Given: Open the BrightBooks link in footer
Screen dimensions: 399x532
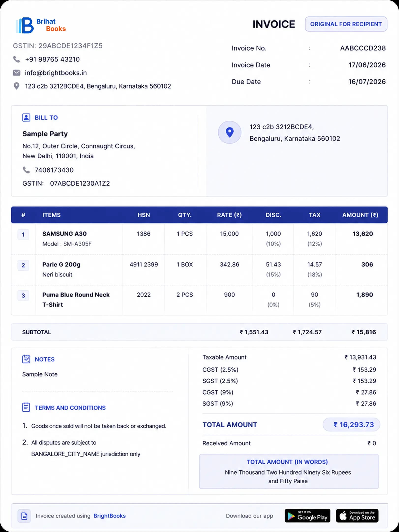Looking at the screenshot, I should pos(110,516).
